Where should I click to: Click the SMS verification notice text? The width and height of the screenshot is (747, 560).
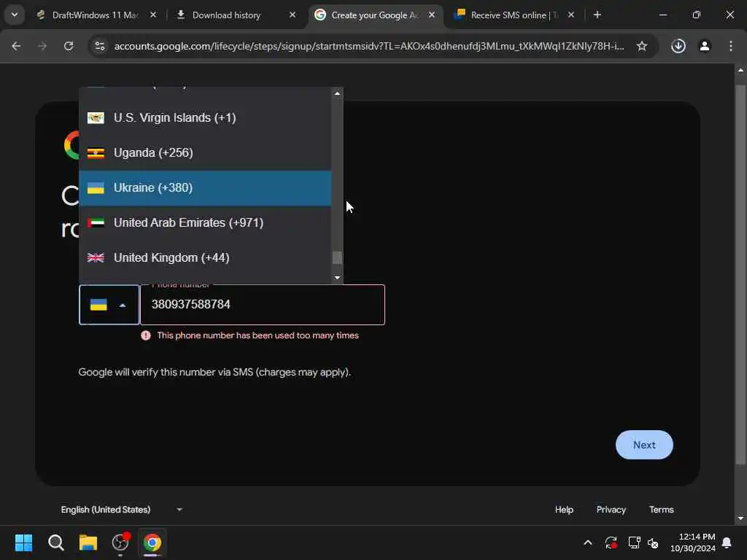tap(214, 373)
